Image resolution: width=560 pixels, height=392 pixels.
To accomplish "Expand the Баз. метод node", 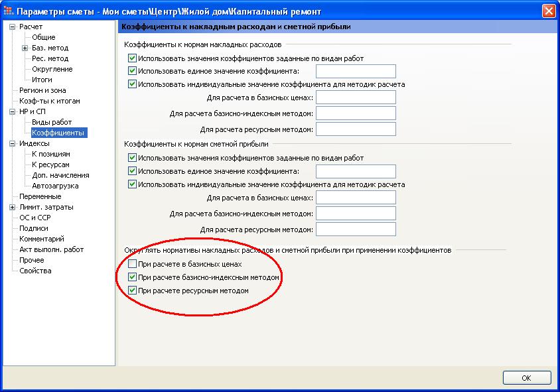I will coord(25,48).
